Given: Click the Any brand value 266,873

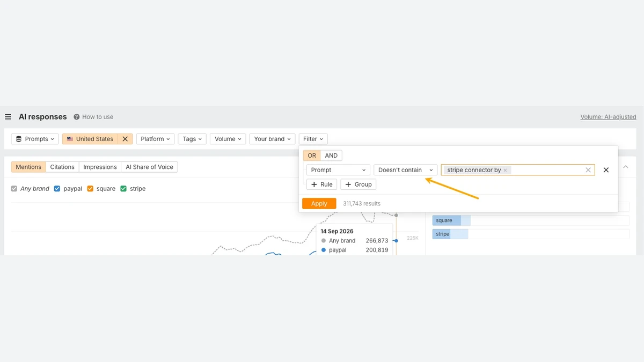Looking at the screenshot, I should (x=377, y=241).
